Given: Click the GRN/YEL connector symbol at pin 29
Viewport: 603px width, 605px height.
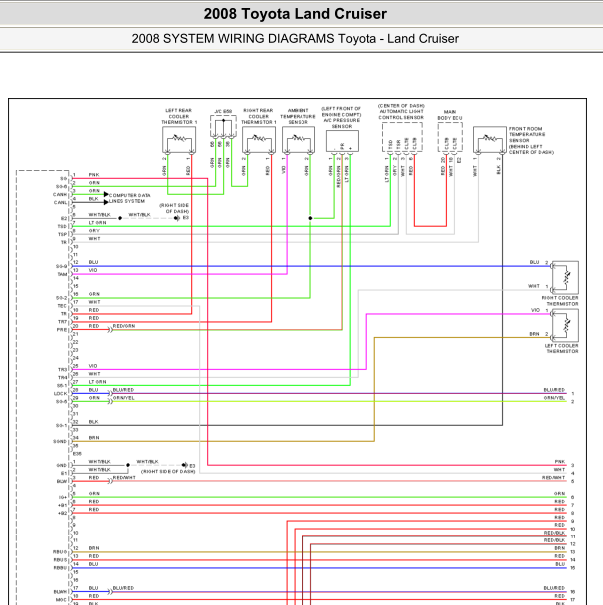Looking at the screenshot, I should (110, 401).
